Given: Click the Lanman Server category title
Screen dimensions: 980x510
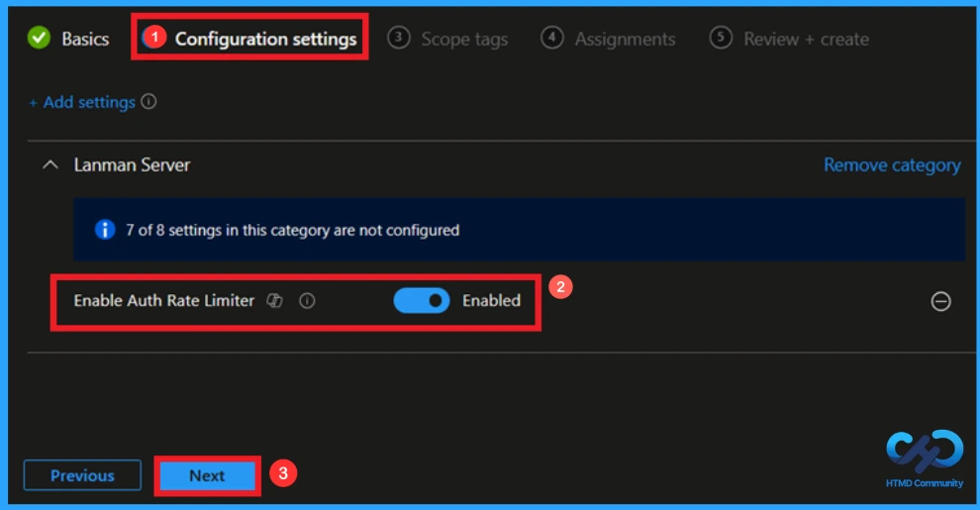Looking at the screenshot, I should pos(132,165).
